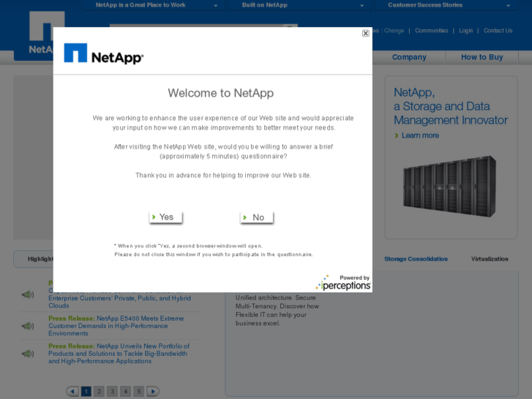Open the Company menu tab

tap(409, 57)
